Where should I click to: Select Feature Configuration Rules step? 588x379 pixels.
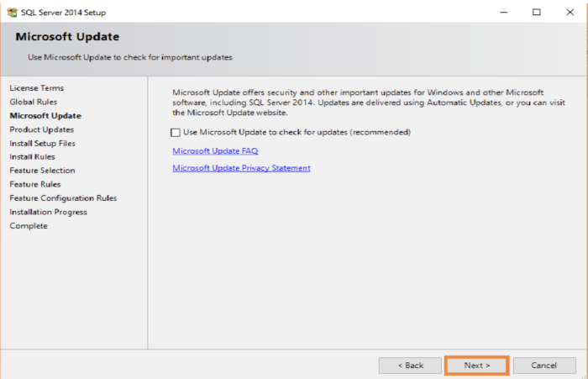(x=63, y=198)
